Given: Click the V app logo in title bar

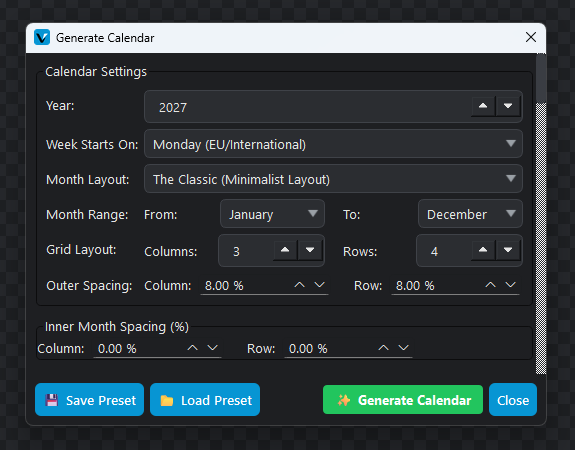Looking at the screenshot, I should [x=42, y=37].
